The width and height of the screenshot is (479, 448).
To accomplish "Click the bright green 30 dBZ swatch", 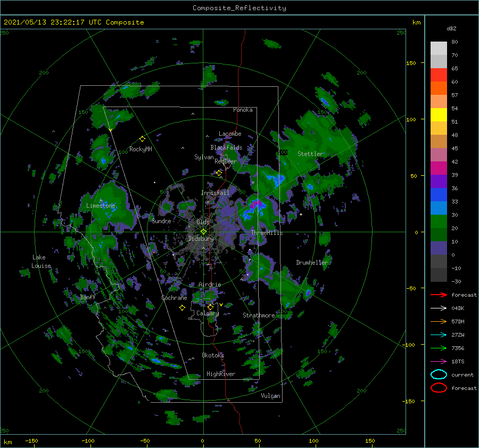I will (x=439, y=221).
